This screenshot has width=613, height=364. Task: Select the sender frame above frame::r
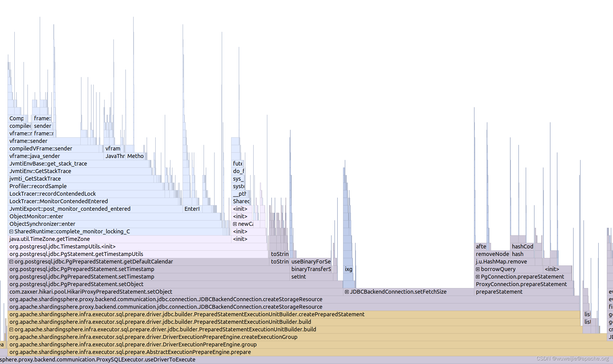(42, 126)
